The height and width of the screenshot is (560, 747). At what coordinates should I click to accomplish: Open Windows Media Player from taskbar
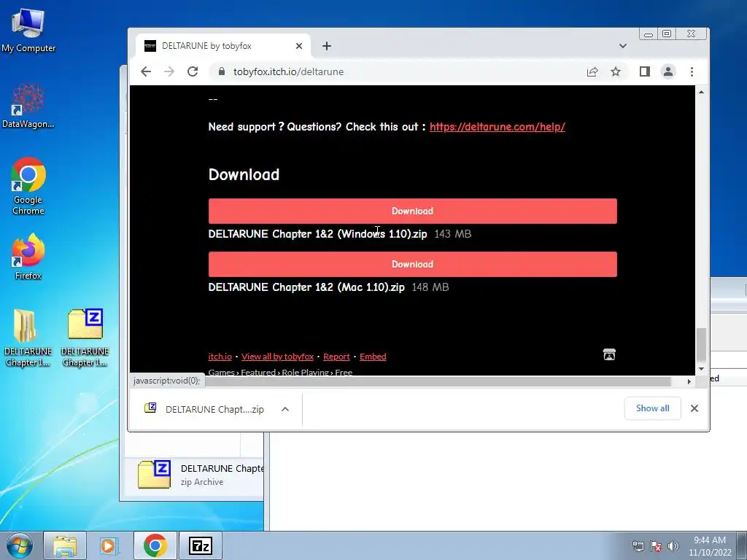109,545
